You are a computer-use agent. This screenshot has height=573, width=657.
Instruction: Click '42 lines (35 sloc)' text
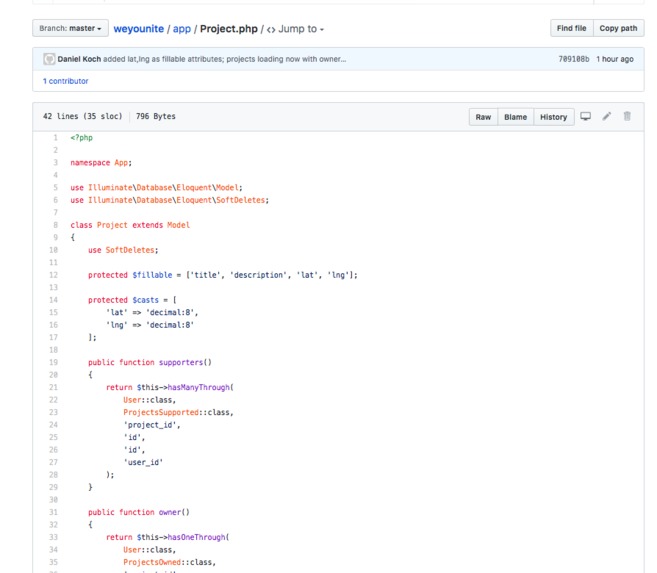click(x=83, y=116)
